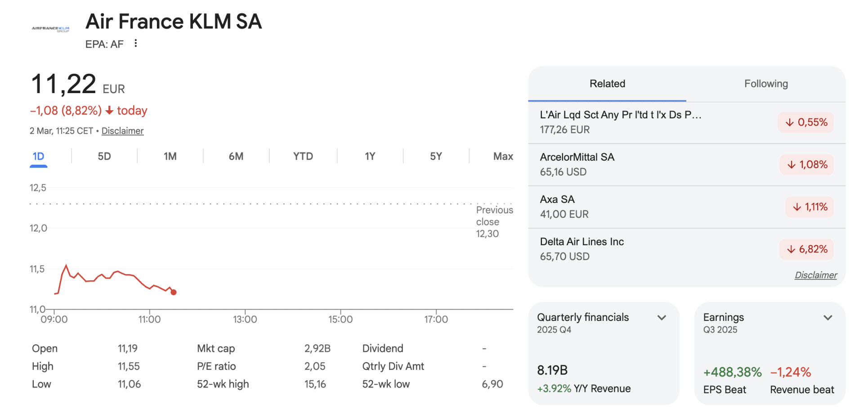Click the L'Air Lqd 0,55% change badge
Screen dimensions: 868x414
806,122
